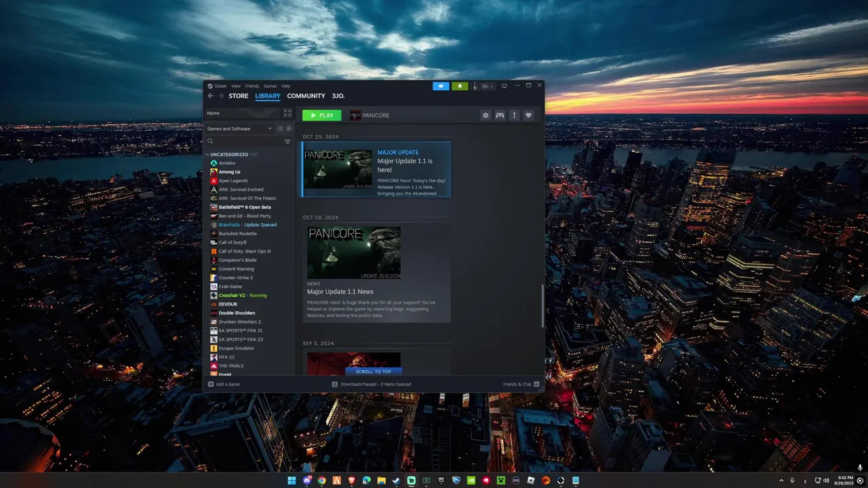
Task: Open the 3jo. account dropdown
Action: click(x=484, y=86)
